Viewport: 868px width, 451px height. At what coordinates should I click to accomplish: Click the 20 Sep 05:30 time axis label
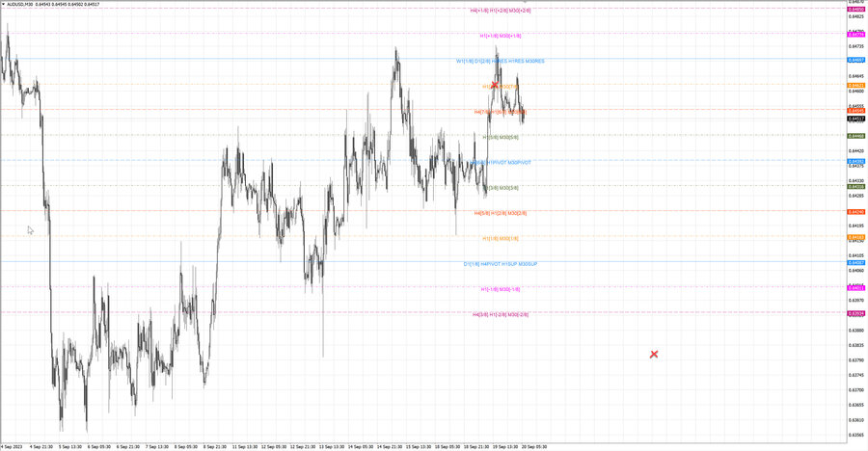coord(534,446)
